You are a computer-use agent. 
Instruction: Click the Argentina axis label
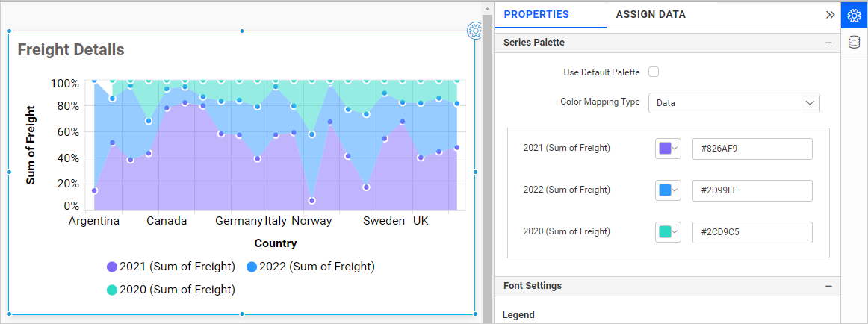(94, 221)
